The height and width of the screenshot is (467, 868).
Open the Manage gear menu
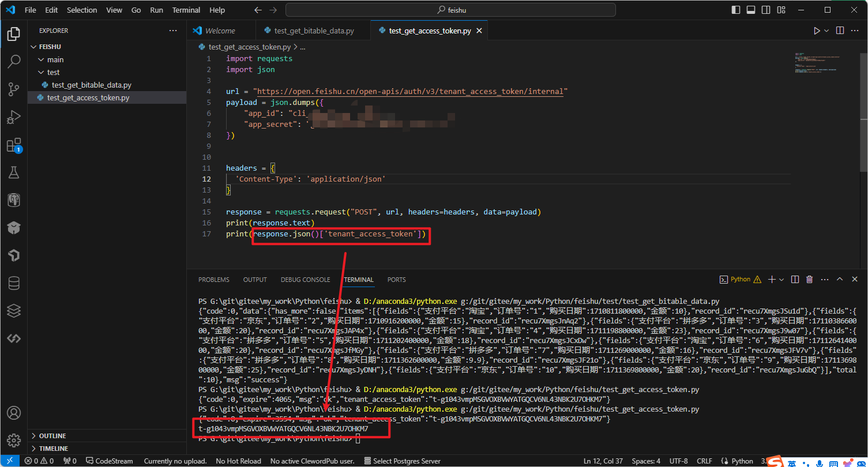pos(14,440)
